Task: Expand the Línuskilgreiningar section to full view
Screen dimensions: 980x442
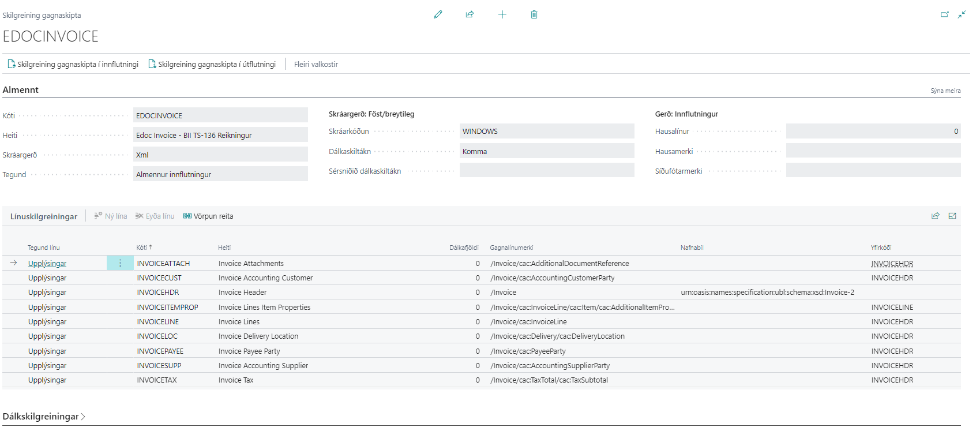Action: (x=952, y=216)
